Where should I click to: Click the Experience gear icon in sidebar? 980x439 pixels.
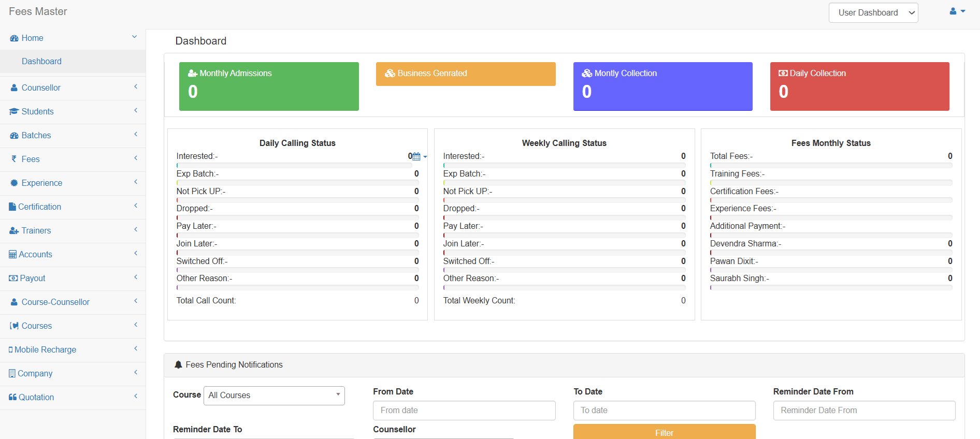click(14, 183)
